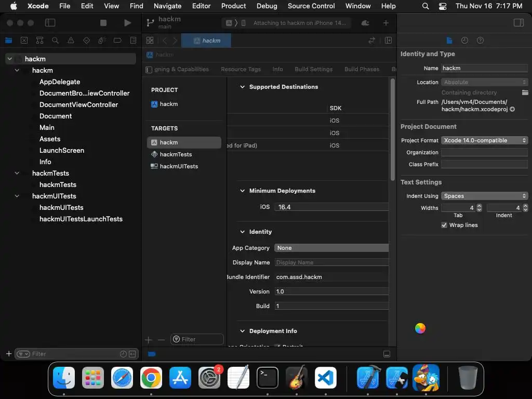
Task: Add editor on right
Action: pyautogui.click(x=389, y=41)
